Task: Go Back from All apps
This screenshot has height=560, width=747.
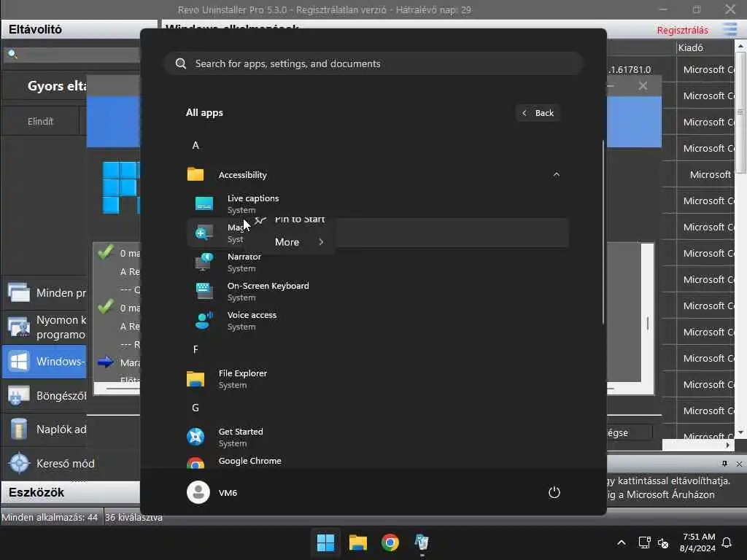Action: 538,113
